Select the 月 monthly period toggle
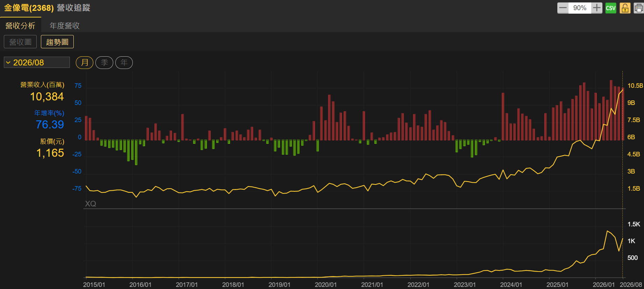Image resolution: width=644 pixels, height=289 pixels. pyautogui.click(x=85, y=63)
